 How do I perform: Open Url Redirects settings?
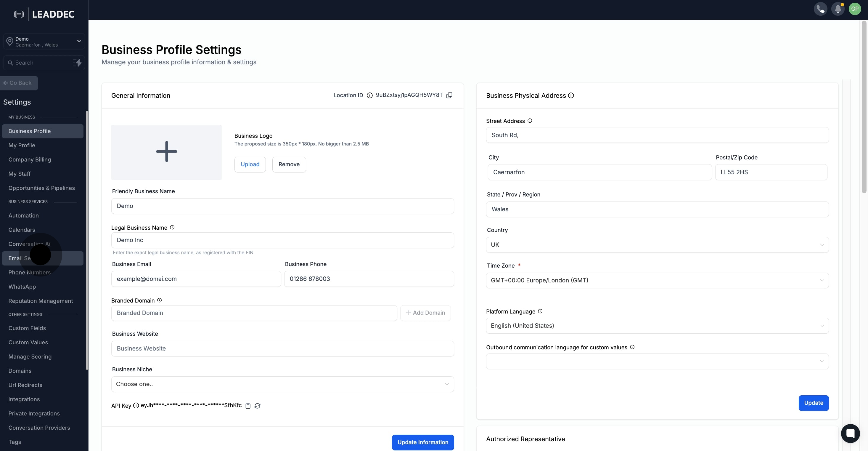[43, 385]
